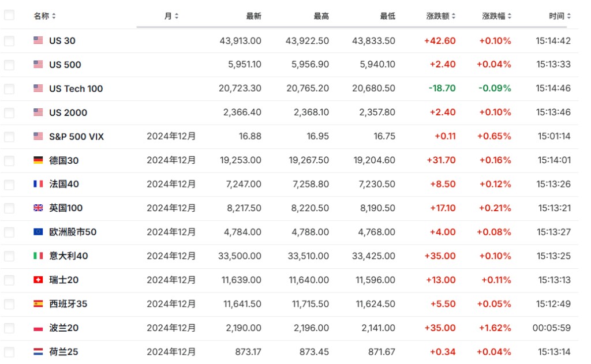Click the 最高 column header

click(321, 16)
